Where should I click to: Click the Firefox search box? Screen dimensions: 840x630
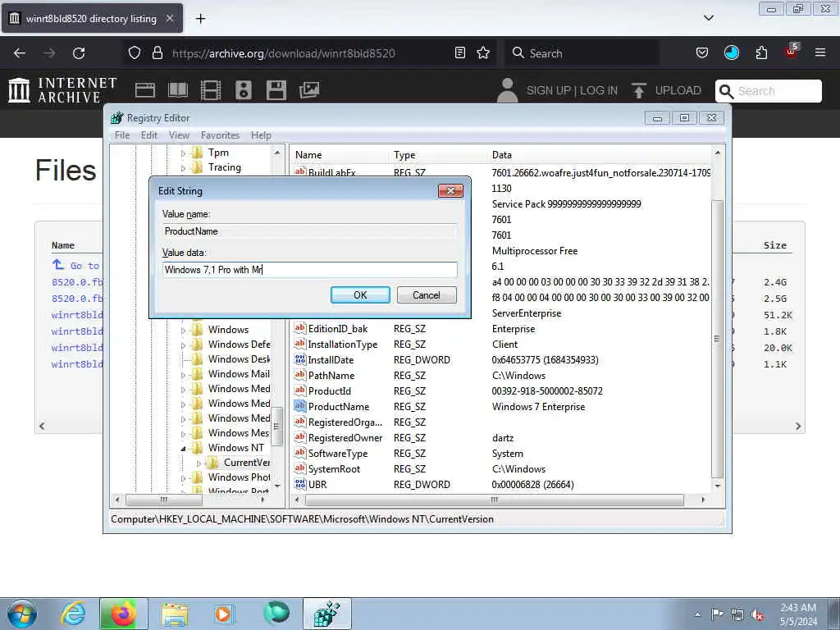click(582, 53)
